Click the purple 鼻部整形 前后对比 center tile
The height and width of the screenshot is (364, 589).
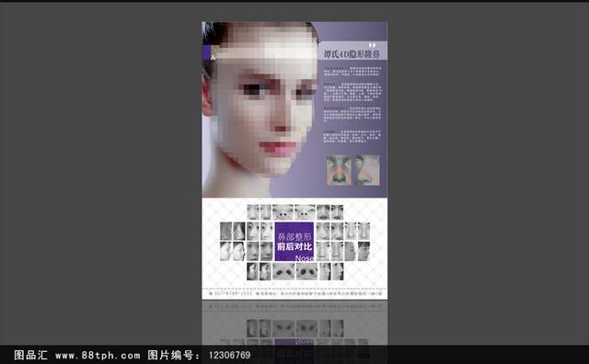294,242
